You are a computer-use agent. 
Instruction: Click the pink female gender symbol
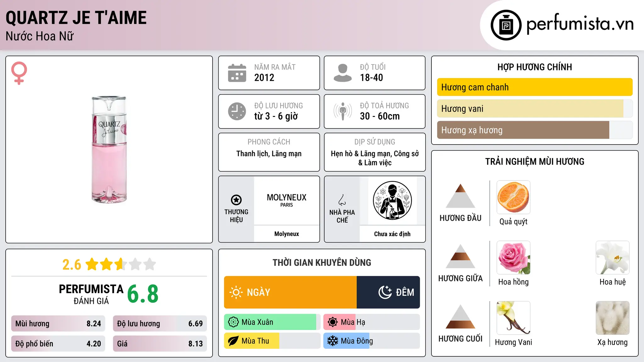19,73
